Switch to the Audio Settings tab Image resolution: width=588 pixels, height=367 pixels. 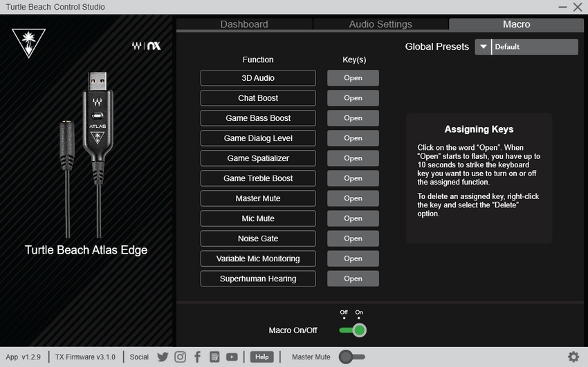(x=380, y=24)
